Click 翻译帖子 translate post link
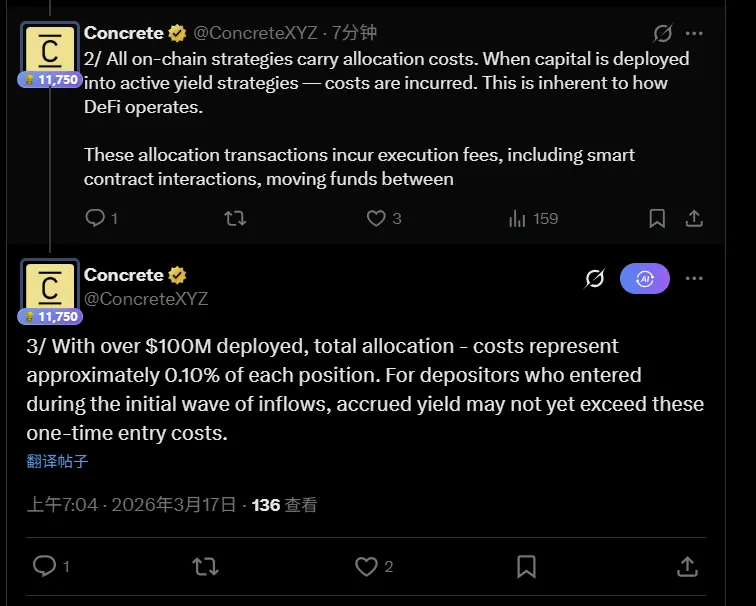This screenshot has width=756, height=606. [x=57, y=461]
